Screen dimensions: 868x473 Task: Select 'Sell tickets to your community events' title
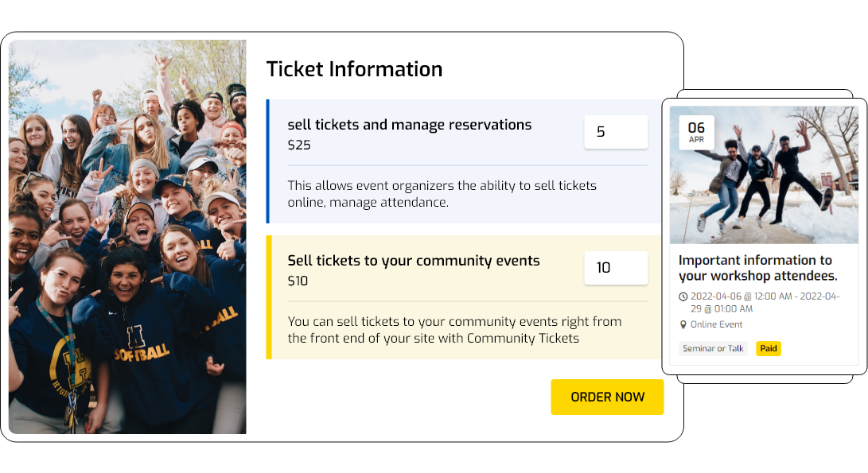coord(413,261)
